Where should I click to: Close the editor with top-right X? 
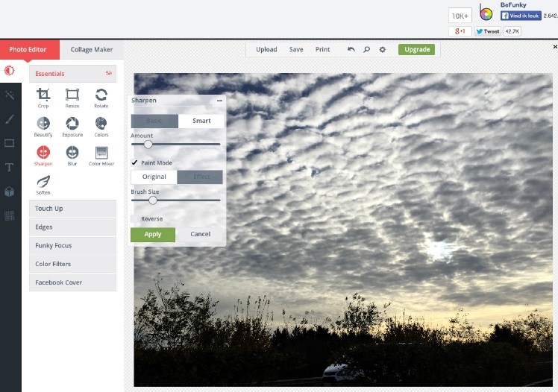pyautogui.click(x=555, y=47)
